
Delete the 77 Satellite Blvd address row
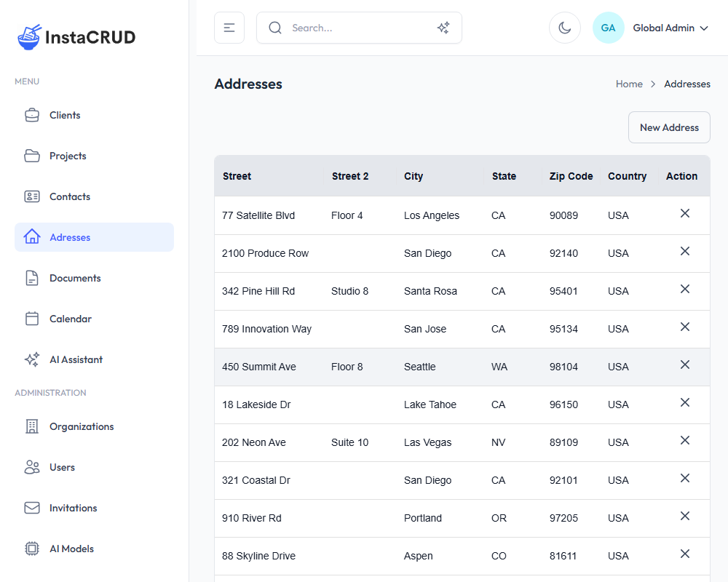pyautogui.click(x=684, y=213)
